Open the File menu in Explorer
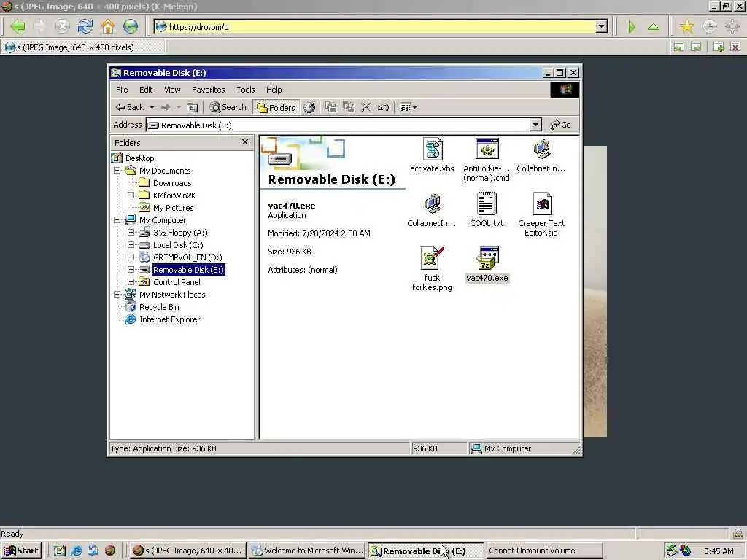The width and height of the screenshot is (747, 560). pyautogui.click(x=122, y=90)
